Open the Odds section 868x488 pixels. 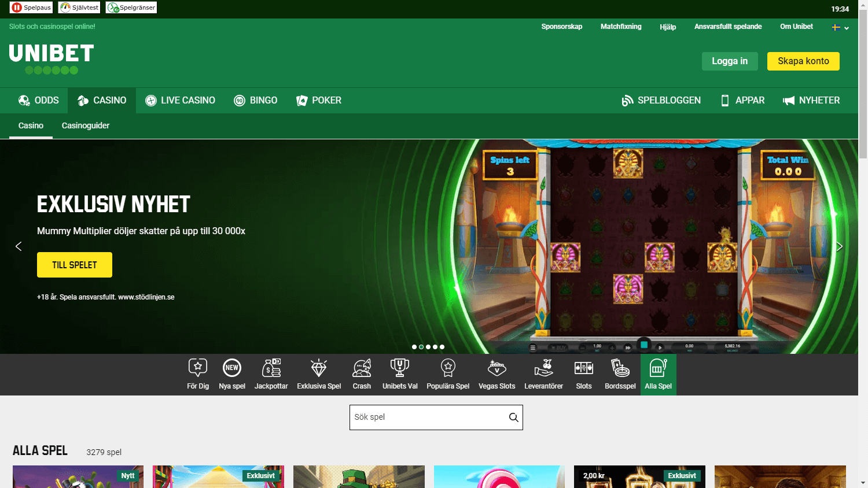(x=39, y=101)
